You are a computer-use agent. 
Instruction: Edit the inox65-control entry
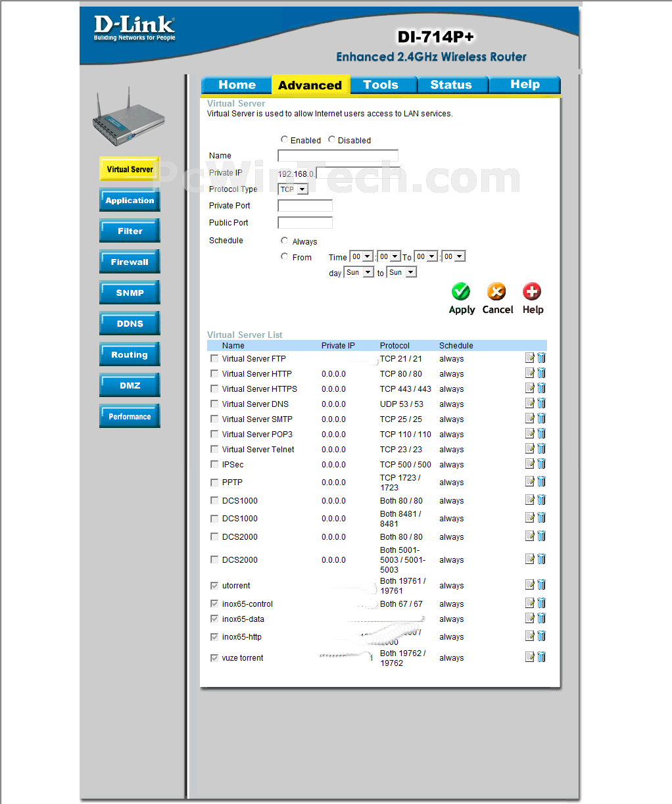(529, 603)
